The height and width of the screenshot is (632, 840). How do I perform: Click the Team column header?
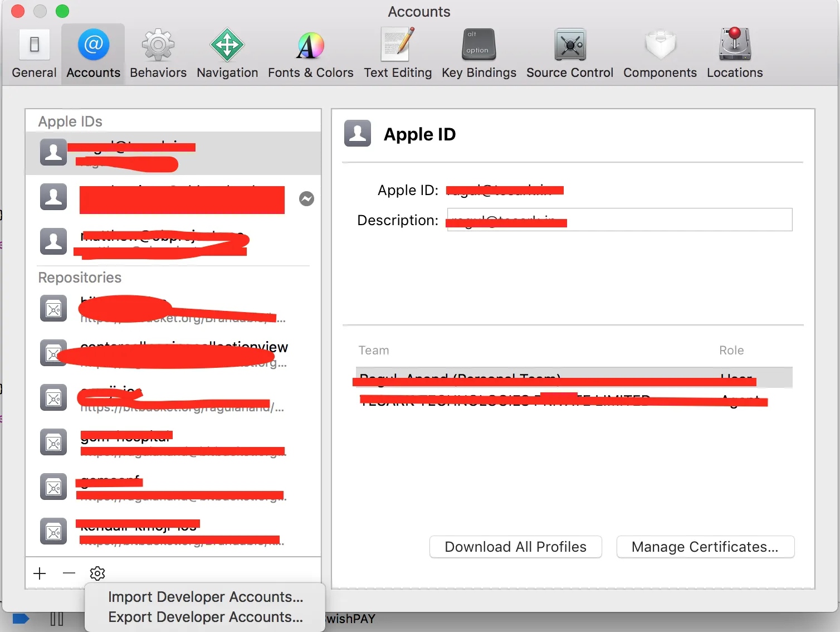(374, 350)
